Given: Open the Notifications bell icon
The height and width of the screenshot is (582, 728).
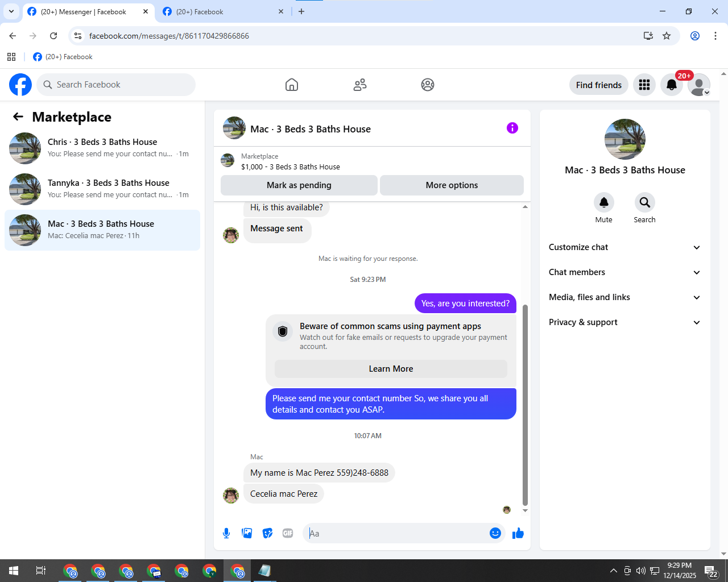Looking at the screenshot, I should 672,85.
